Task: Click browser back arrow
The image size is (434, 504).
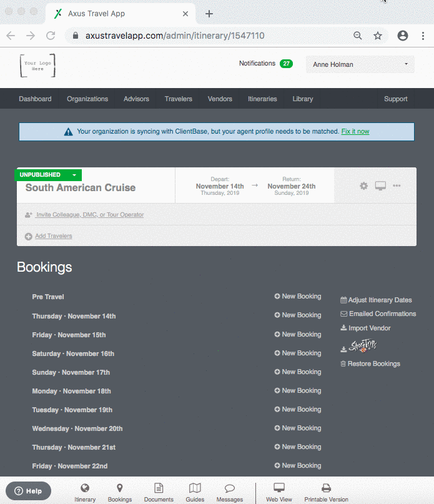Action: click(11, 36)
